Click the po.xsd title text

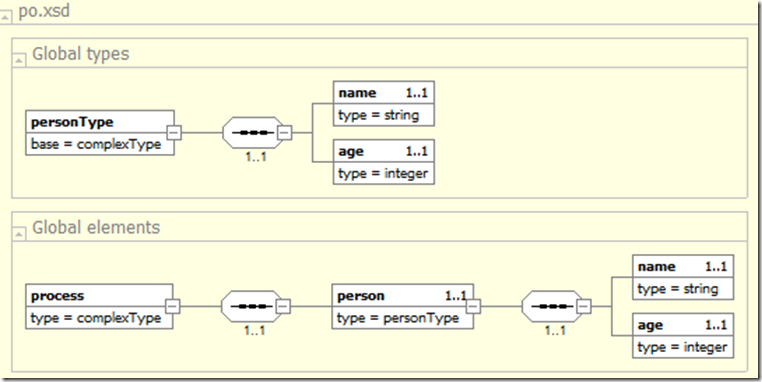[x=44, y=11]
